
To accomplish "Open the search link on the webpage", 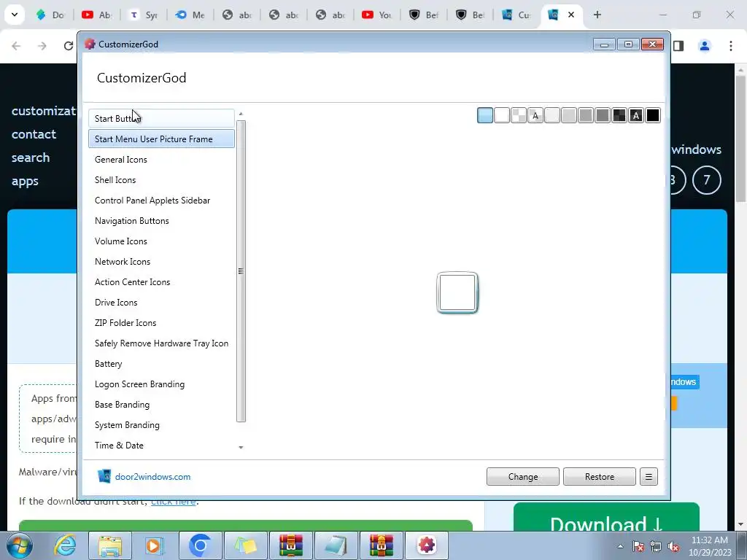I will pyautogui.click(x=31, y=157).
